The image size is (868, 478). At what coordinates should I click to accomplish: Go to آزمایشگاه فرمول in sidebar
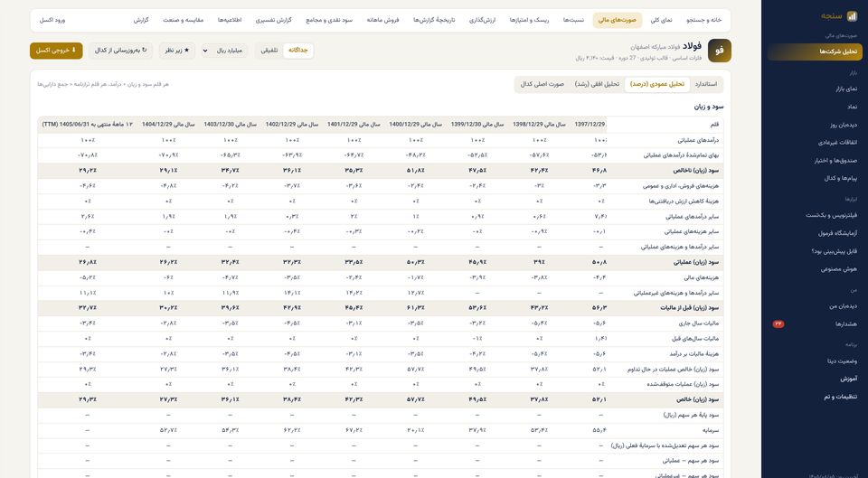pyautogui.click(x=815, y=233)
